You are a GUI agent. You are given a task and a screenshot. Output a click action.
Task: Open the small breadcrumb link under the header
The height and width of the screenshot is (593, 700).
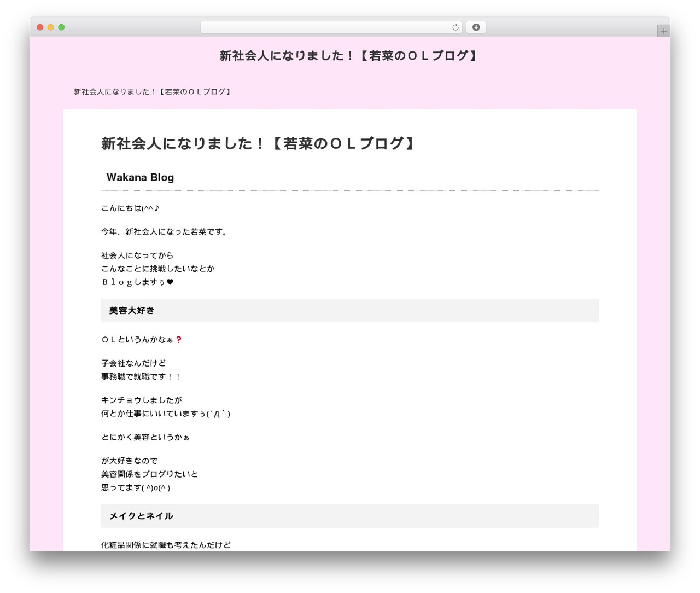(154, 92)
